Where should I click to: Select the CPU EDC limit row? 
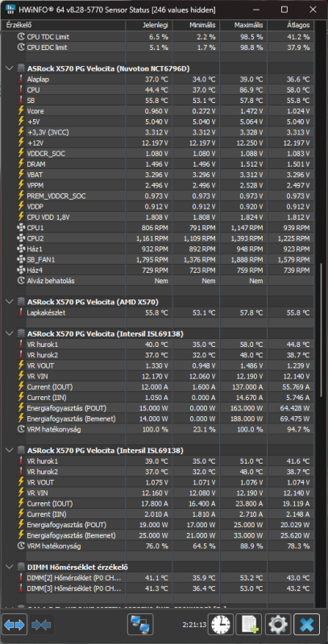coord(158,47)
